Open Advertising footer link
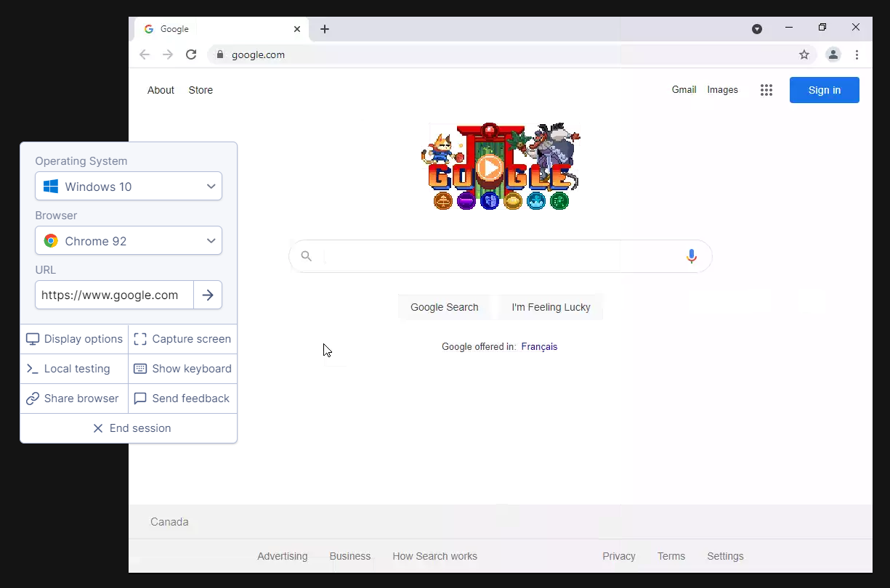 click(x=283, y=556)
